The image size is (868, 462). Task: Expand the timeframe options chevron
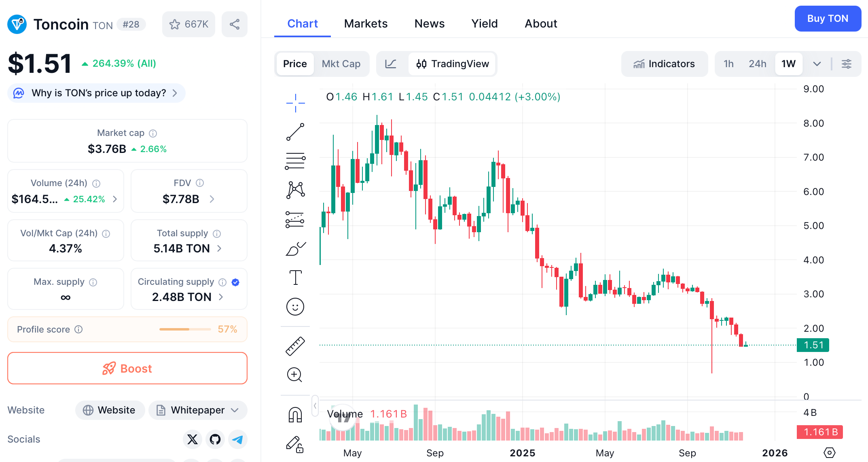pos(817,64)
